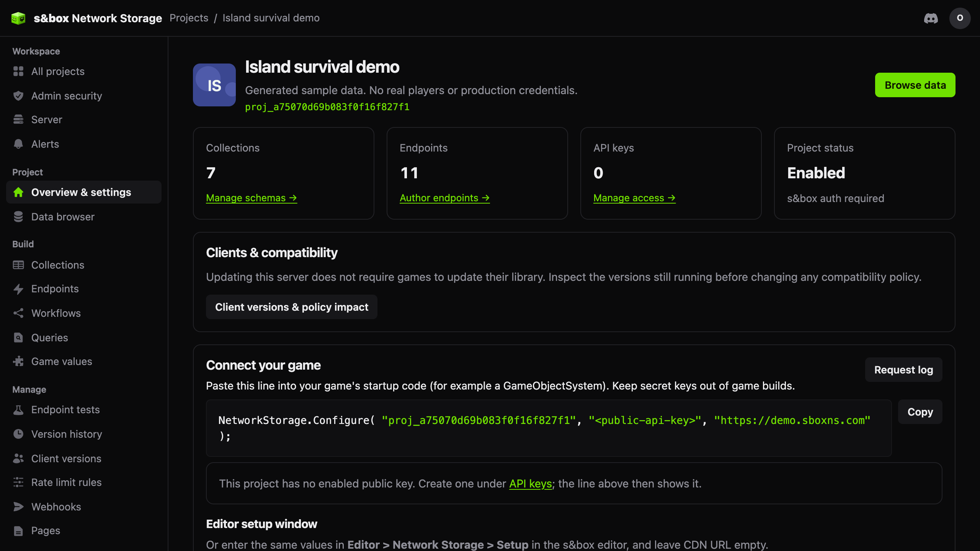This screenshot has width=980, height=551.
Task: Click the Data browser database icon
Action: [x=18, y=217]
